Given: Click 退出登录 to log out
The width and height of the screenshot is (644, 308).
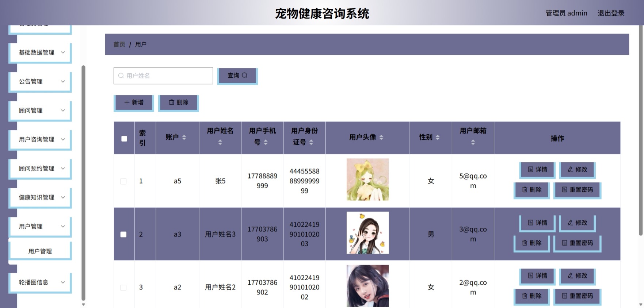Looking at the screenshot, I should point(611,13).
